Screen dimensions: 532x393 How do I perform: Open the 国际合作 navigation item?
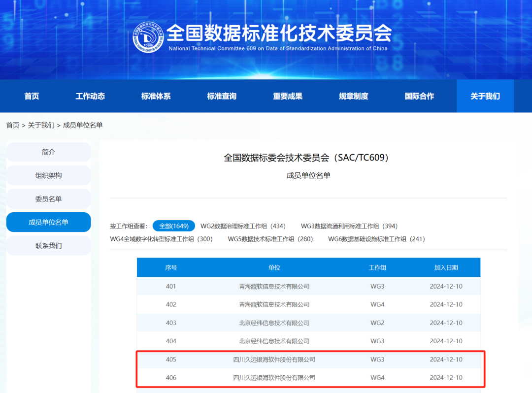pos(419,96)
